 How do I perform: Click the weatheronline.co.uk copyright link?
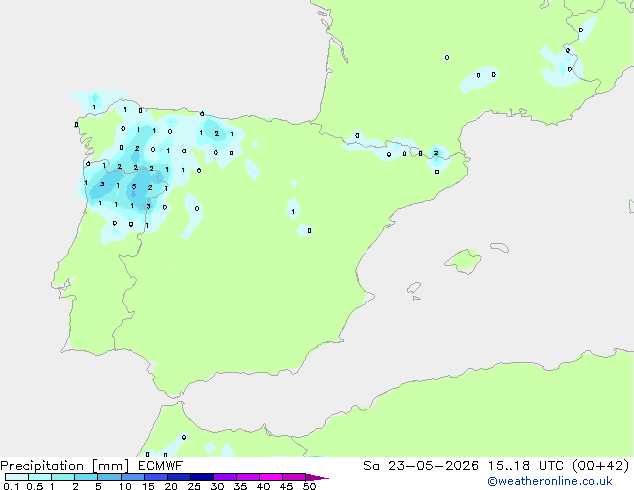tap(550, 481)
